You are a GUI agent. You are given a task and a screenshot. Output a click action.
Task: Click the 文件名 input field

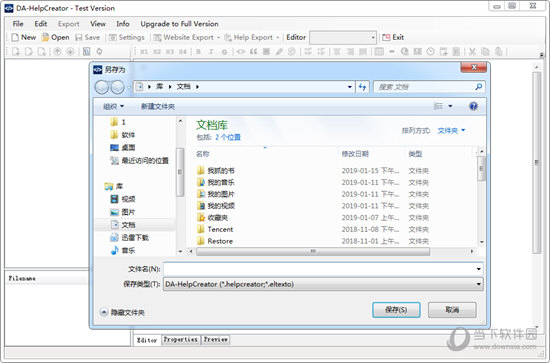pyautogui.click(x=323, y=269)
